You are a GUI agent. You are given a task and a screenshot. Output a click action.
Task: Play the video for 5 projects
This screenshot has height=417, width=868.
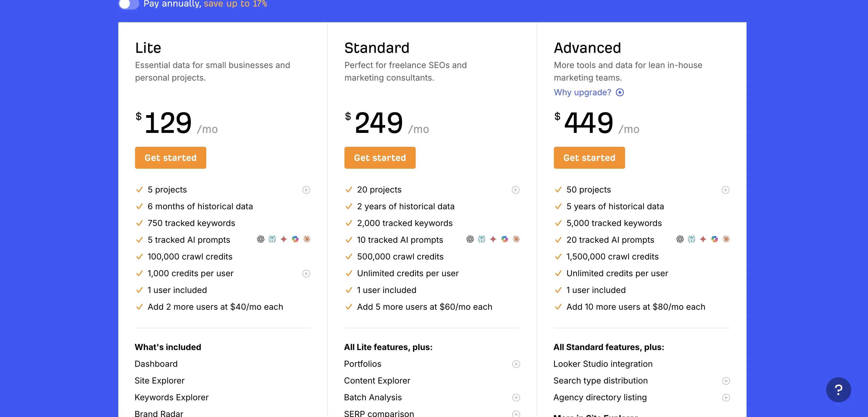click(x=306, y=190)
